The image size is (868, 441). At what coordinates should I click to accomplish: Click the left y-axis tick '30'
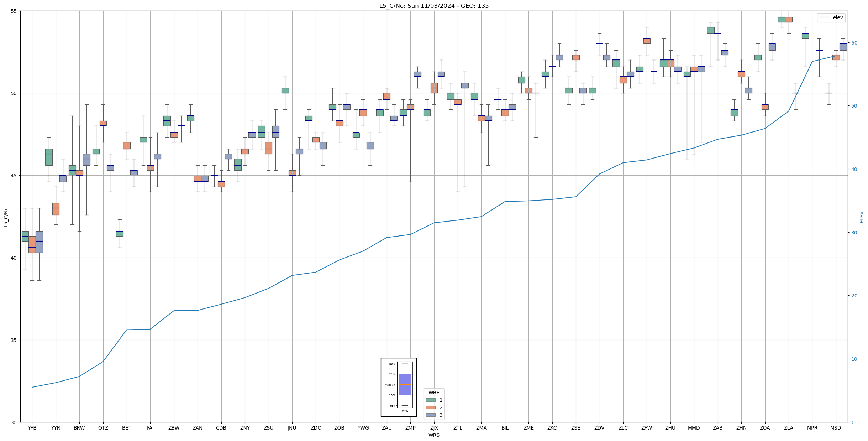(x=14, y=422)
